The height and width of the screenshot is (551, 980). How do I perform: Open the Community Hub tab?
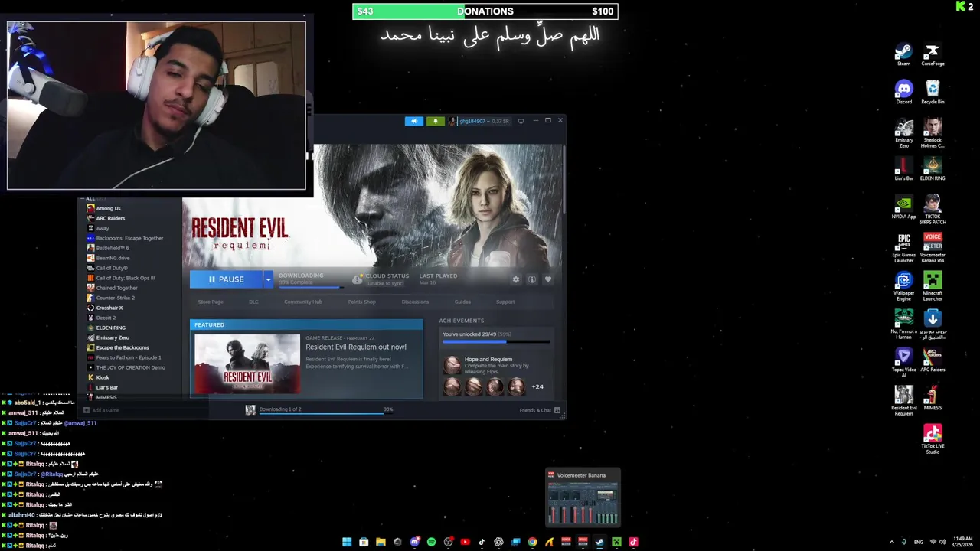[303, 302]
